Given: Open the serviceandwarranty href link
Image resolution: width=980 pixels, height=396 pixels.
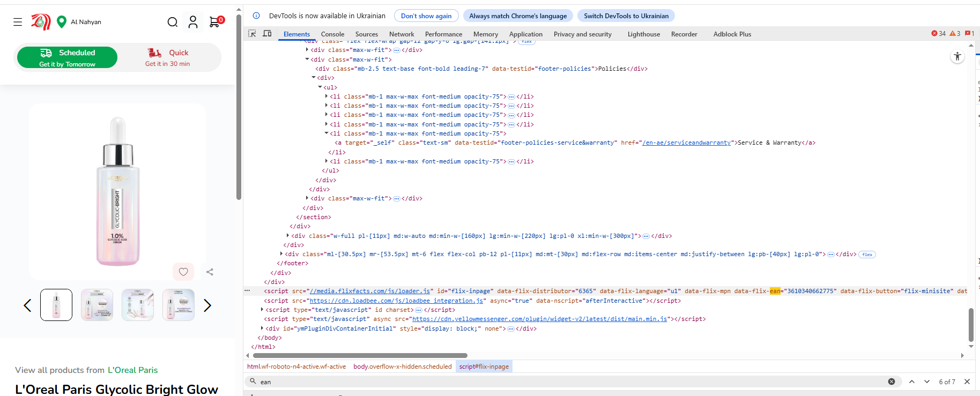Looking at the screenshot, I should [x=687, y=143].
